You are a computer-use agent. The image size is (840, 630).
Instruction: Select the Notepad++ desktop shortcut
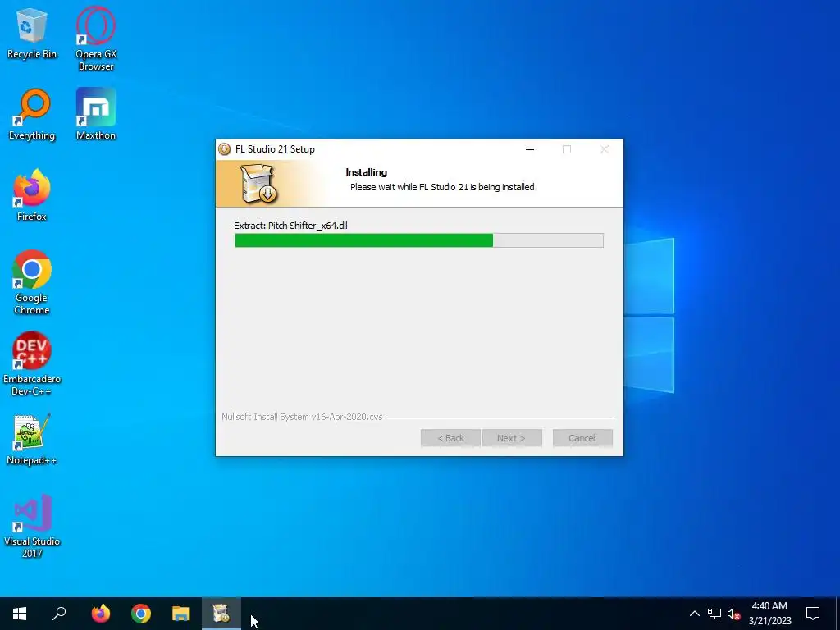point(32,440)
